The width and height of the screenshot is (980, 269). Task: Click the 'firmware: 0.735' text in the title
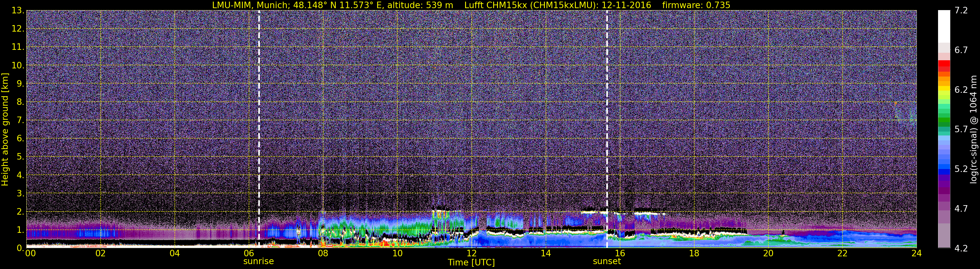[696, 5]
